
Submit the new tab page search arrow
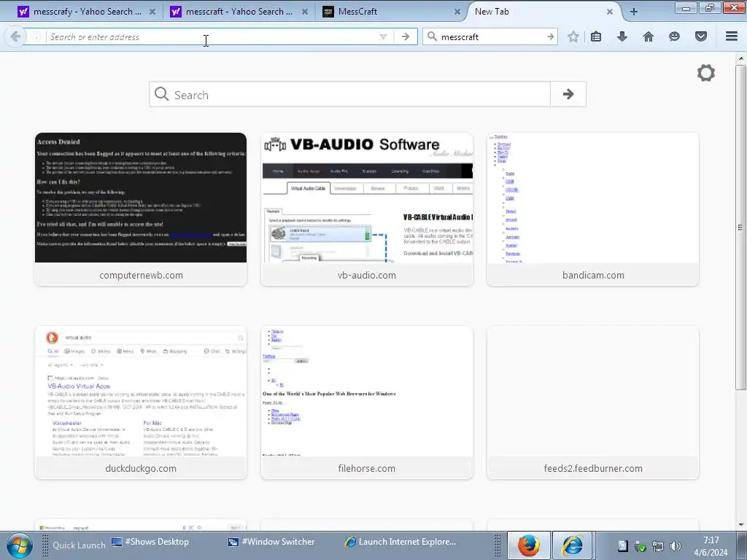[x=568, y=94]
